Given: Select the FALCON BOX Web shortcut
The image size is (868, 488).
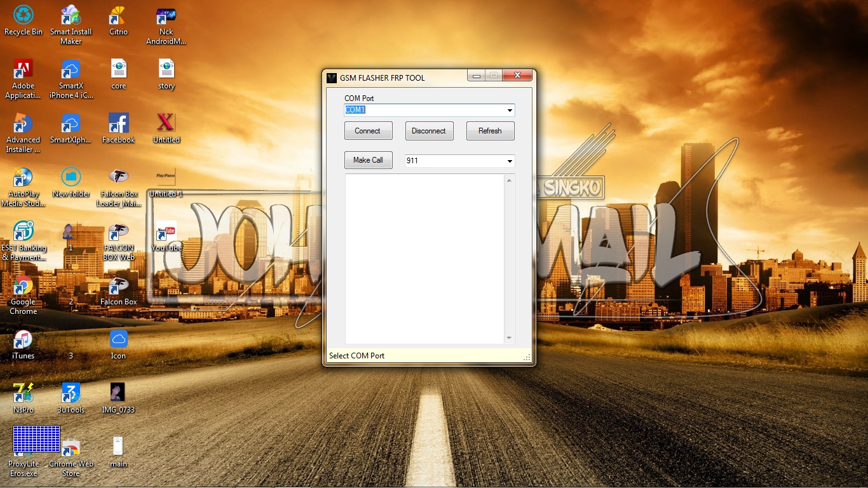Looking at the screenshot, I should [x=118, y=241].
